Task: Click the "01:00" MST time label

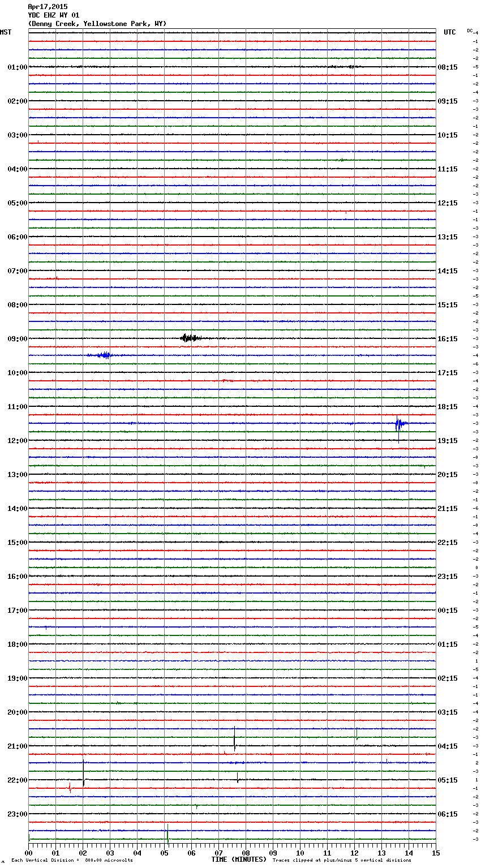Action: tap(17, 67)
